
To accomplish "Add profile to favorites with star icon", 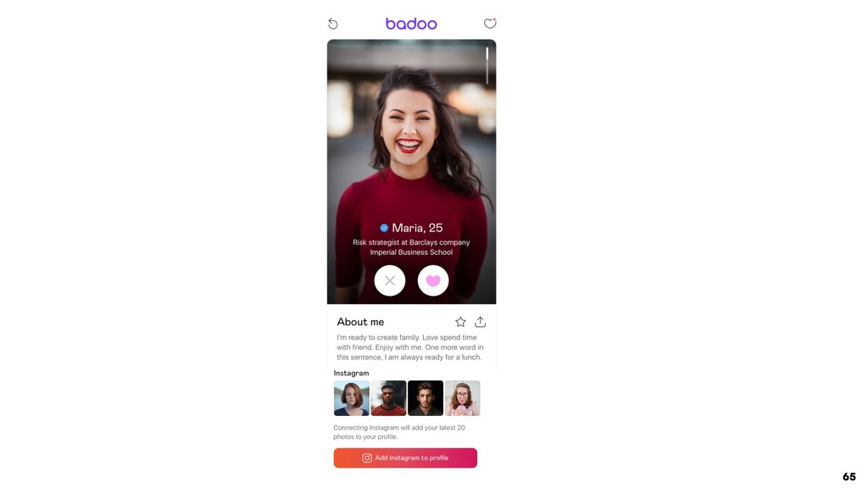I will pyautogui.click(x=460, y=322).
